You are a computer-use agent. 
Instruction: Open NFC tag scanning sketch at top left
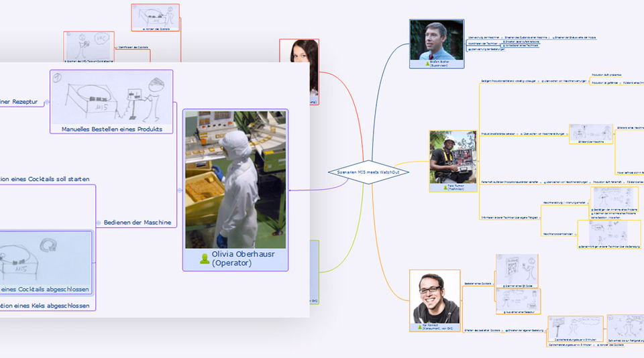(89, 47)
